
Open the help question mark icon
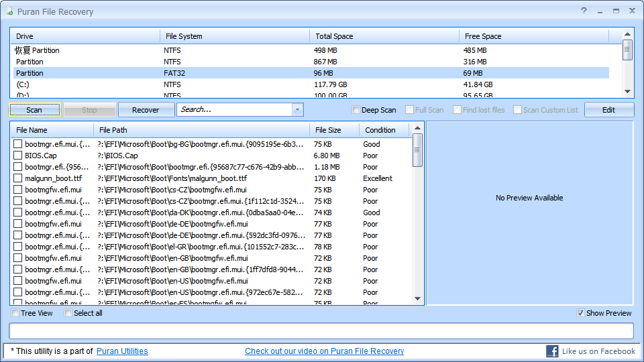[x=584, y=11]
